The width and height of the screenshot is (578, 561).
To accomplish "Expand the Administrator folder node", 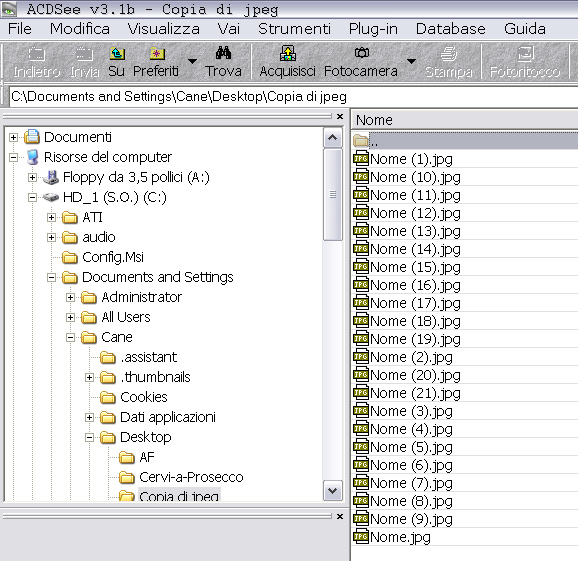I will point(70,297).
